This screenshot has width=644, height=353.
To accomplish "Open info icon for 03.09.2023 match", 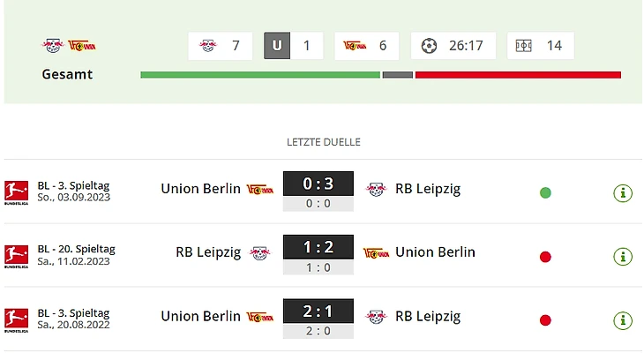I will pos(623,192).
